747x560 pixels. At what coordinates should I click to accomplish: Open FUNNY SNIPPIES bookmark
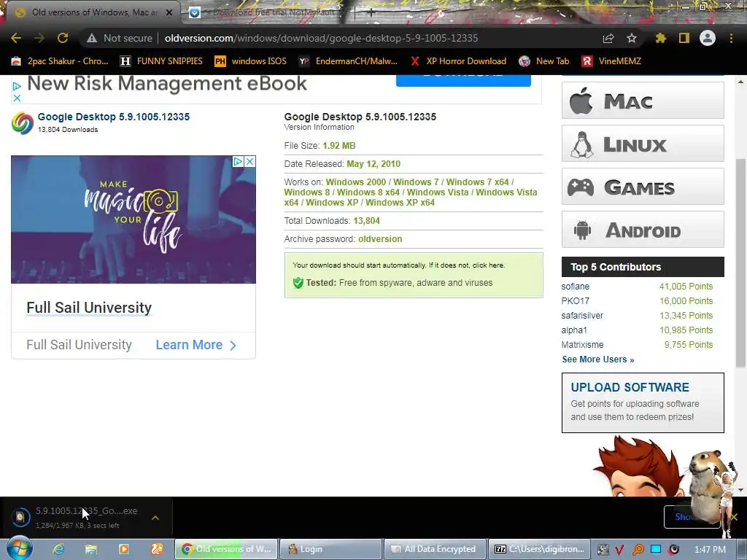161,61
